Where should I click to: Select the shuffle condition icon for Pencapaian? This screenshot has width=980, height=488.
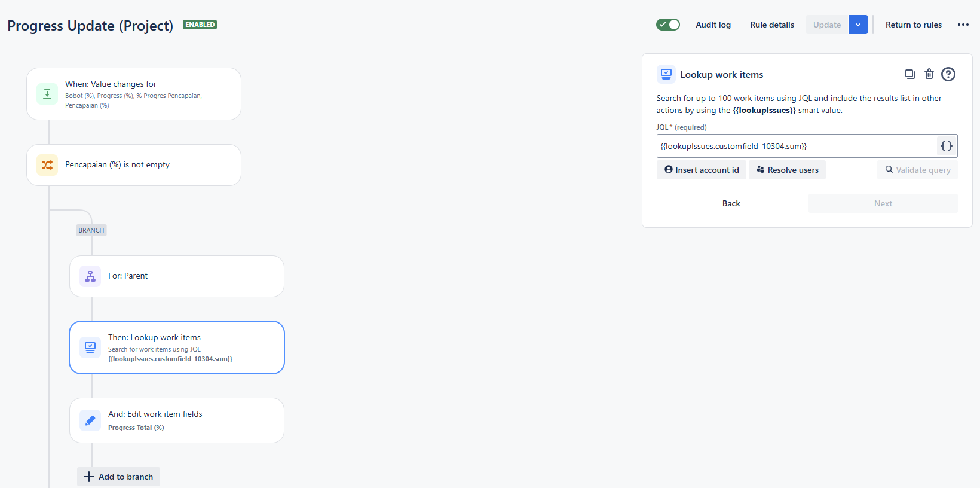pyautogui.click(x=47, y=165)
